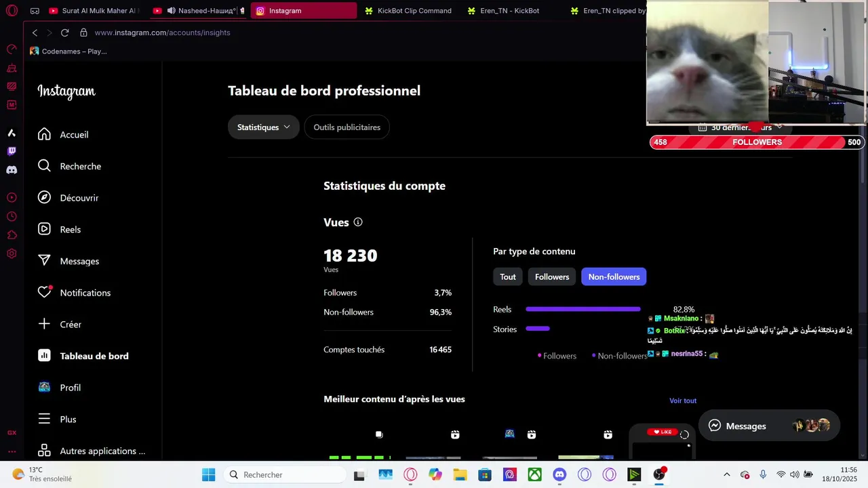Screen dimensions: 868x488
Task: Open Opera GX sidebar settings gear
Action: 12,253
